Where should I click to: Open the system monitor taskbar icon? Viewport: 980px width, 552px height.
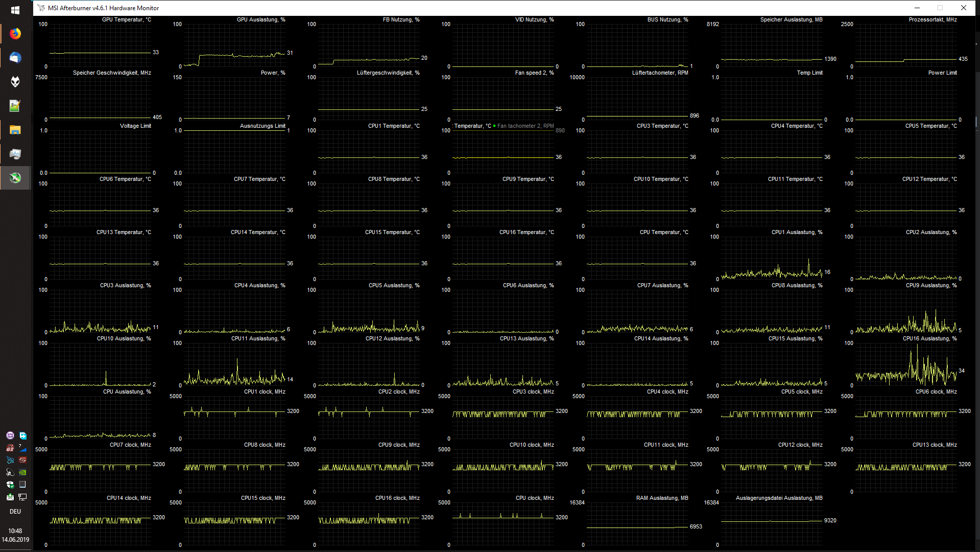coord(15,154)
